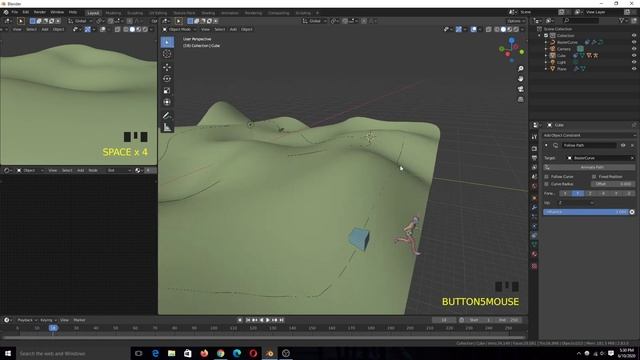Expand the BezierCurve tree item
This screenshot has height=360, width=640.
[546, 42]
